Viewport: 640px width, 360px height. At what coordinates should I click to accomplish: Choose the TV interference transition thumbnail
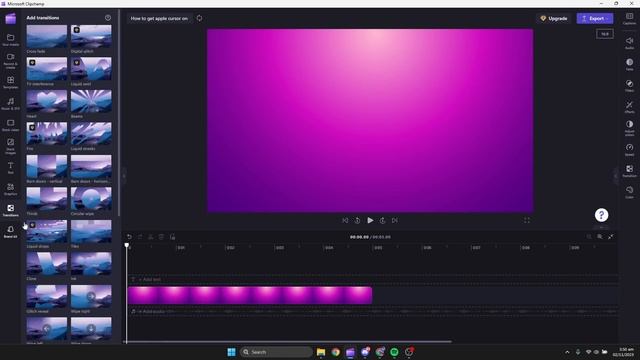point(47,69)
